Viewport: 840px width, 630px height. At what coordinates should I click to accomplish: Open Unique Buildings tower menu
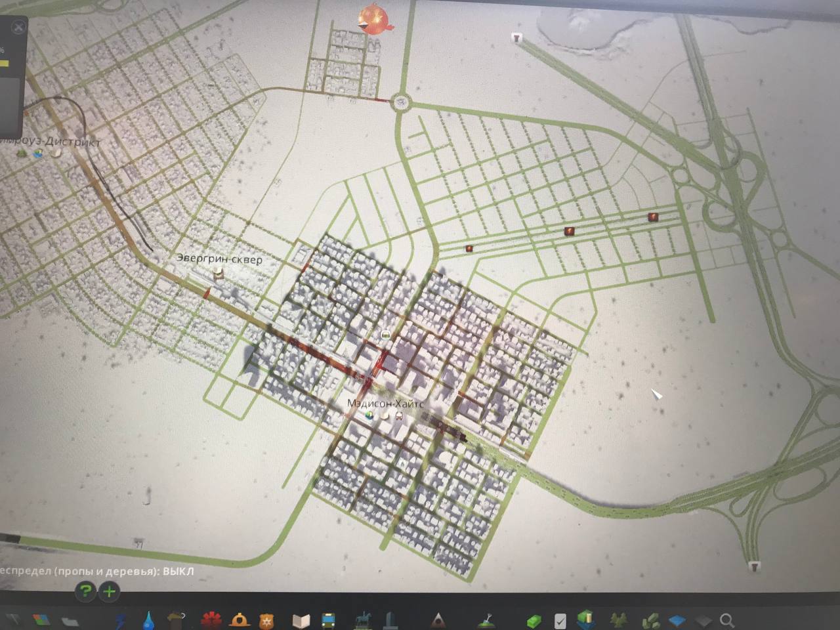tap(390, 620)
